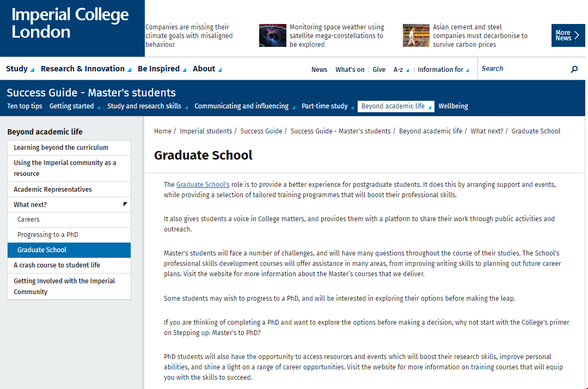Expand the Study dropdown menu
588x389 pixels.
coord(20,69)
